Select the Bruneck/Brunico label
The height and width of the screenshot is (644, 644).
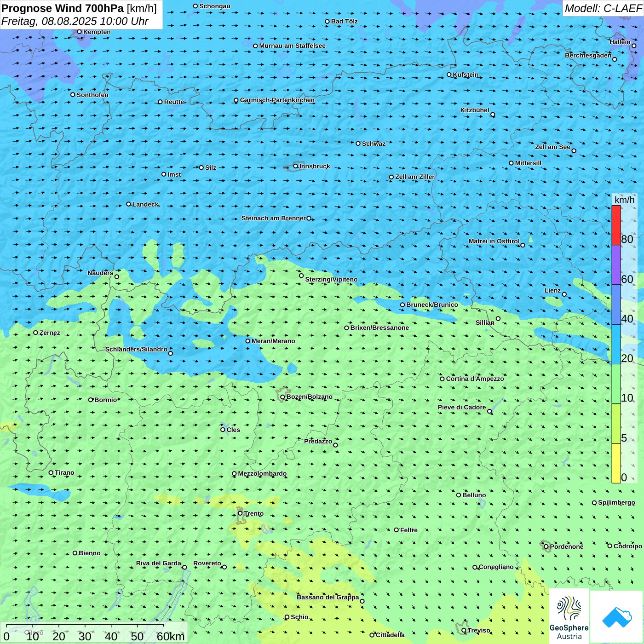pyautogui.click(x=432, y=305)
